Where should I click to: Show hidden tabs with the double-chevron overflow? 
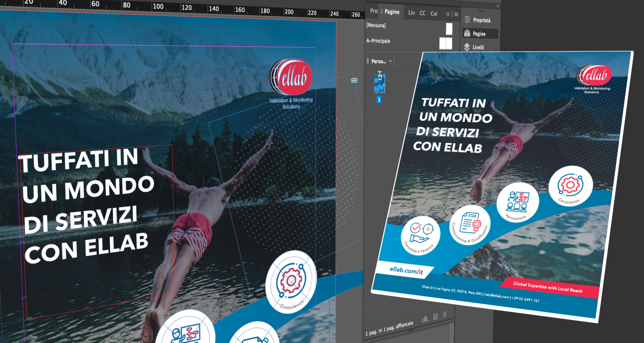click(x=447, y=14)
